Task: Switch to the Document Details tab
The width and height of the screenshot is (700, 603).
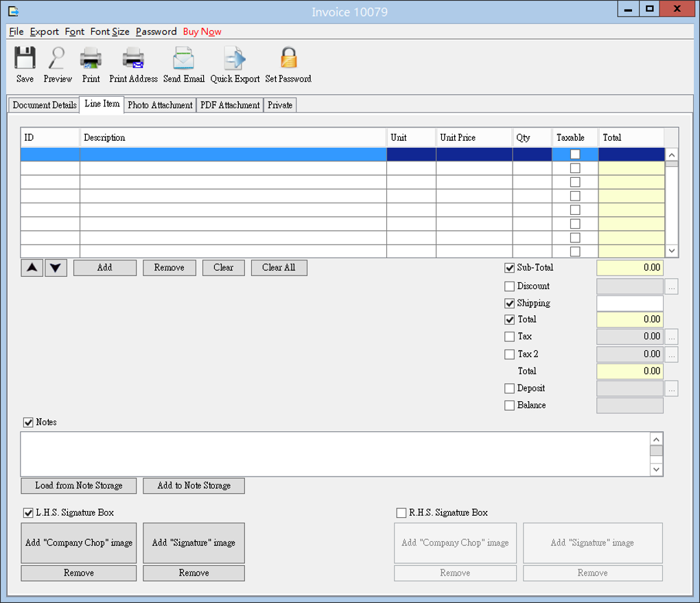Action: [44, 105]
